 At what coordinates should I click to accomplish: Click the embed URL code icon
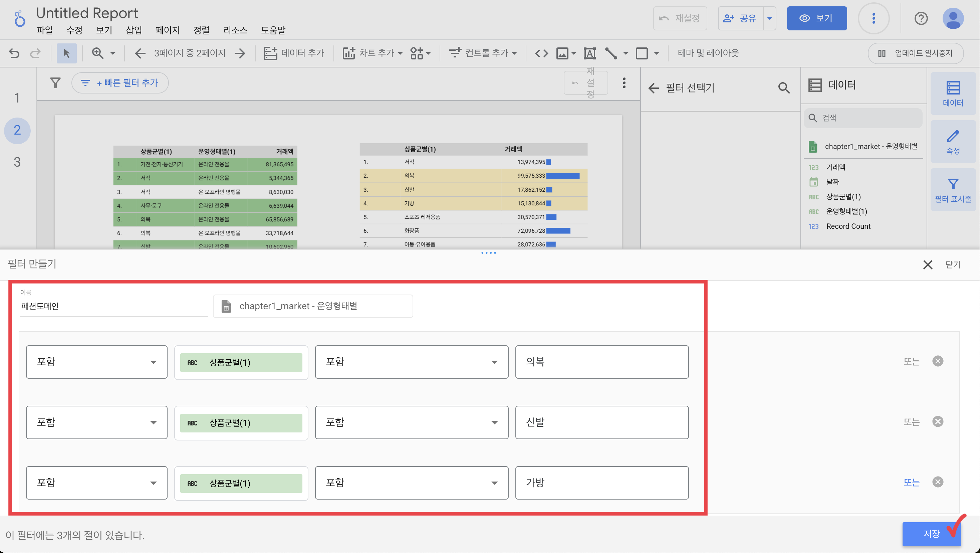coord(541,53)
